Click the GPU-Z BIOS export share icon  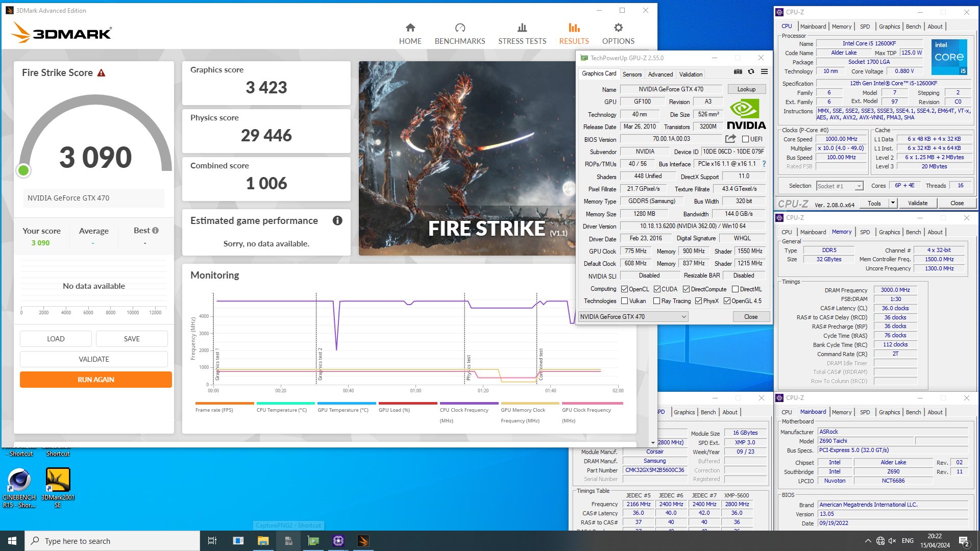point(730,139)
